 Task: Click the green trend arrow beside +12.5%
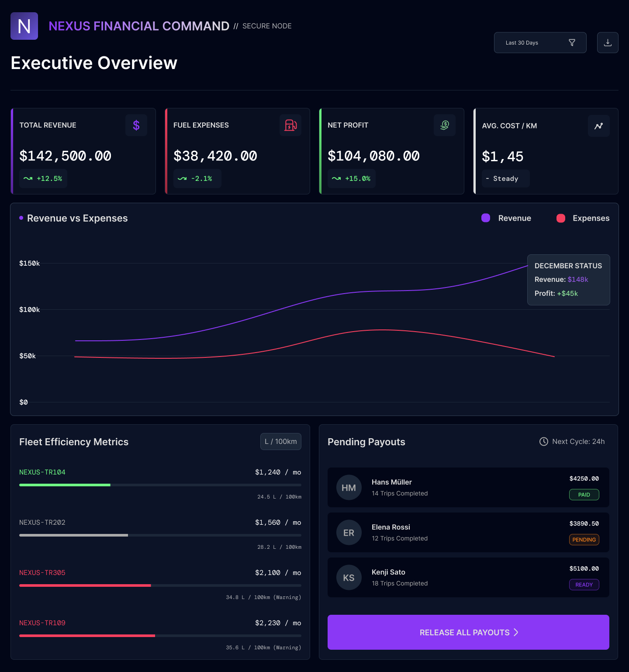pyautogui.click(x=28, y=178)
